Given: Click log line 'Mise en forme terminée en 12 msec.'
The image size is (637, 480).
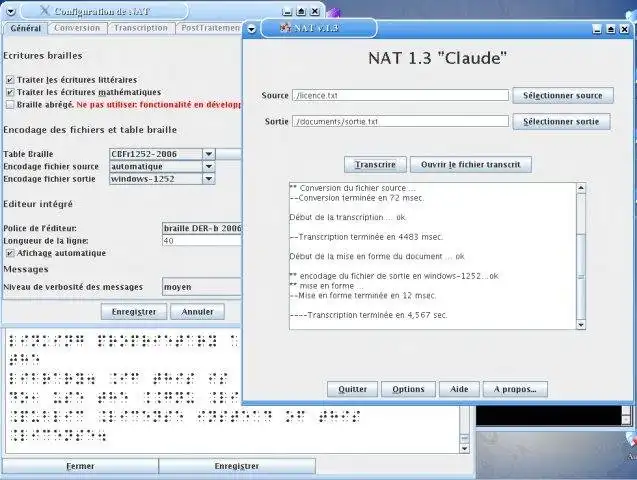Looking at the screenshot, I should pyautogui.click(x=363, y=296).
